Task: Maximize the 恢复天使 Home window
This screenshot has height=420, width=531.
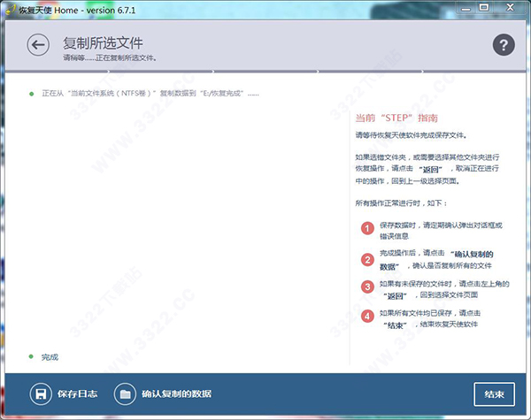Action: coord(484,7)
